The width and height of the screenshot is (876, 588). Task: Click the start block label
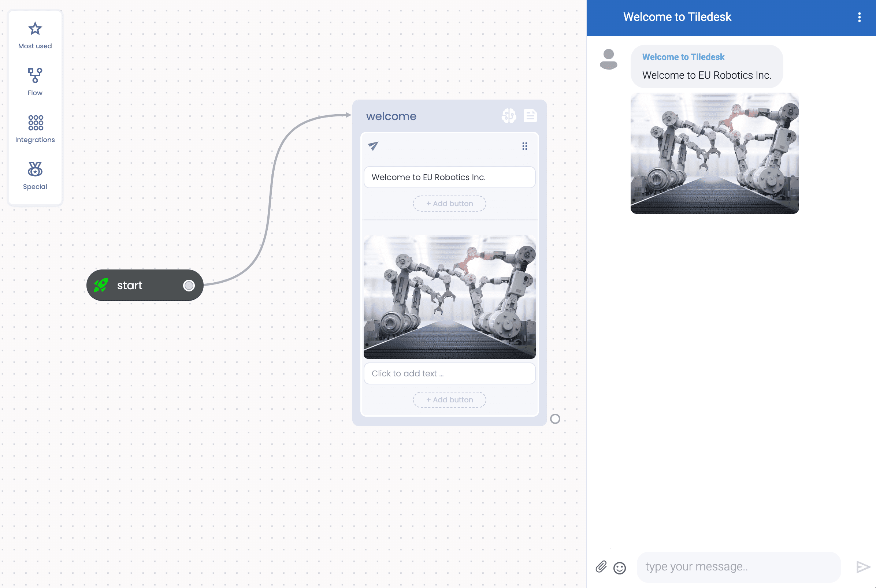(129, 285)
